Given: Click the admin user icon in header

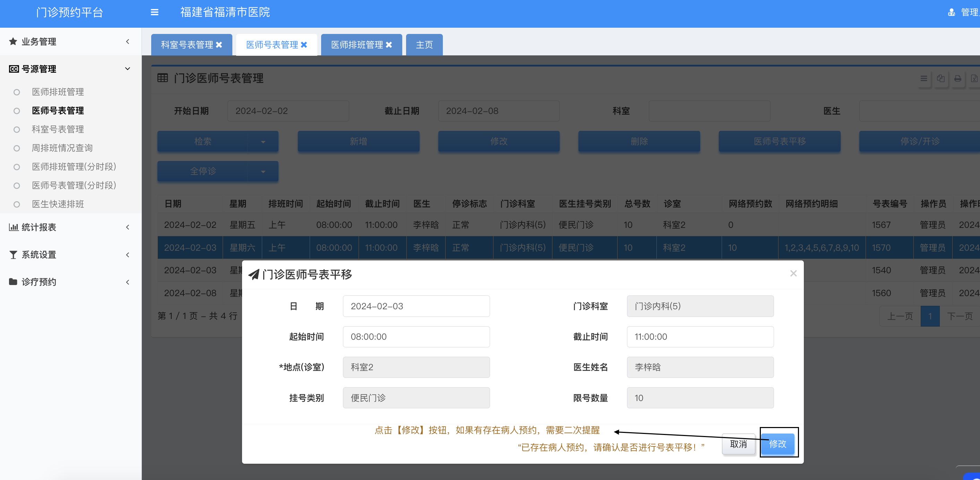Looking at the screenshot, I should (951, 12).
